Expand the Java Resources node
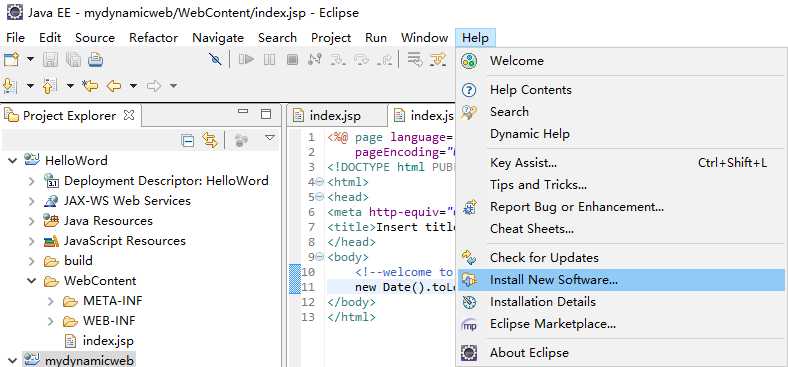Viewport: 788px width, 367px height. point(32,221)
